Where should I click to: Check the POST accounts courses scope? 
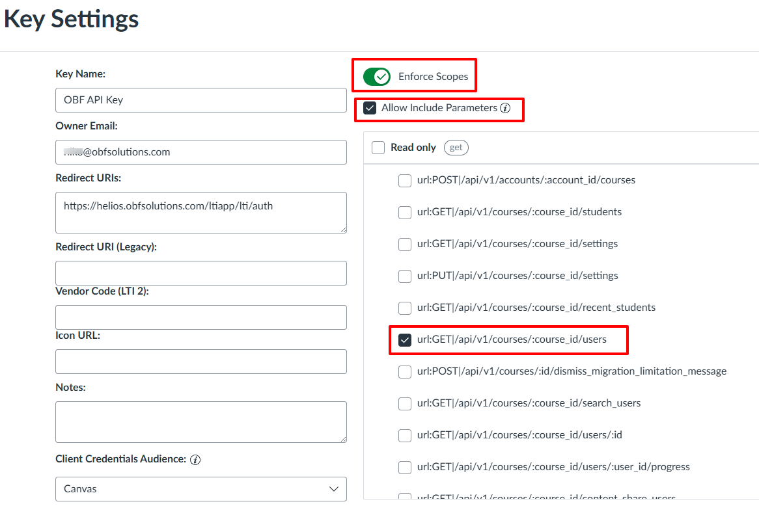click(x=405, y=180)
